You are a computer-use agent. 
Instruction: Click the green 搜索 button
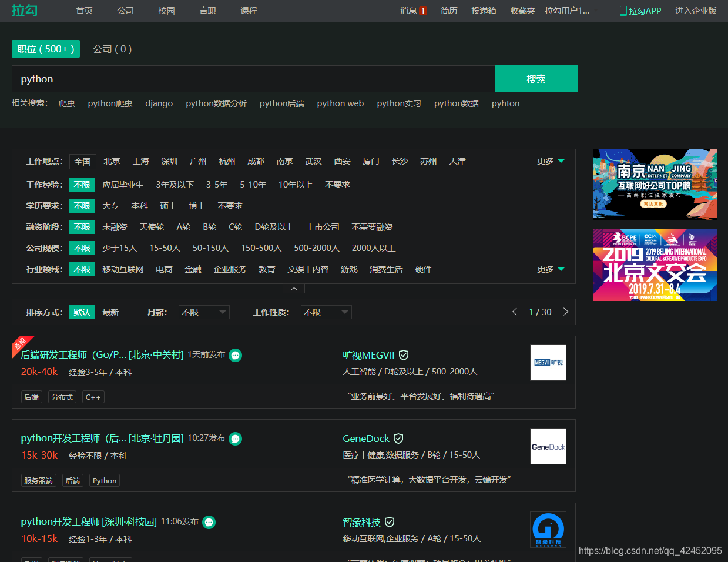(x=536, y=79)
